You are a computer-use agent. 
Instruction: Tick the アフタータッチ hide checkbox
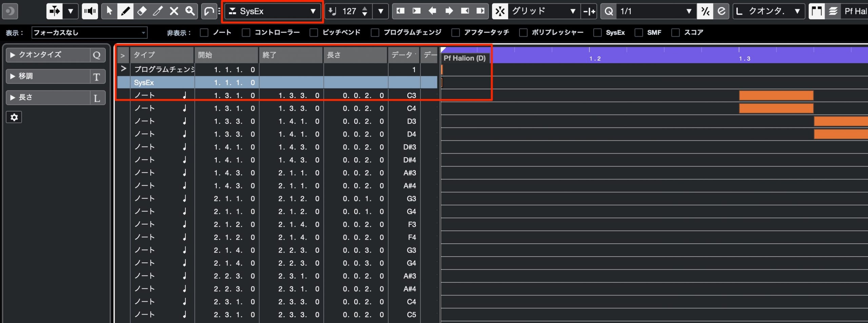point(456,33)
